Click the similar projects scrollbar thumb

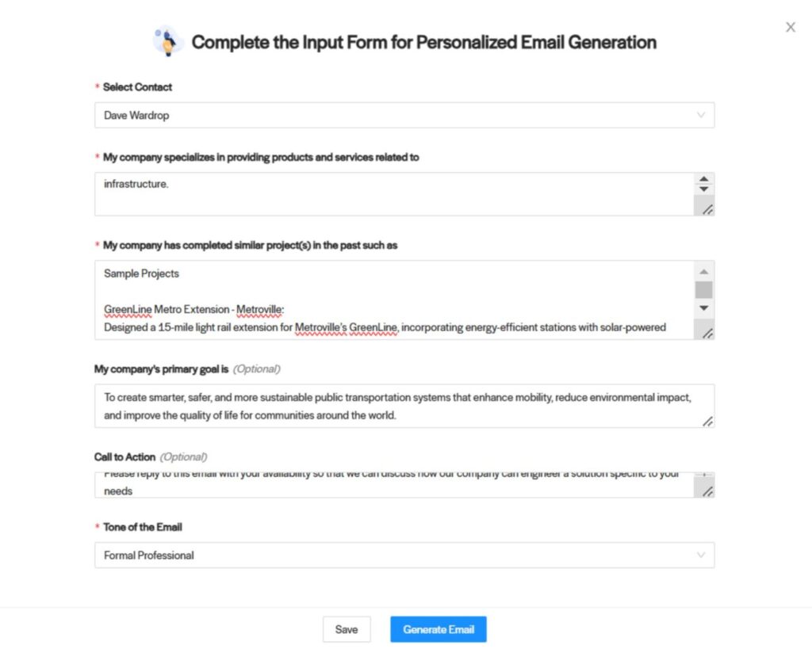click(704, 290)
